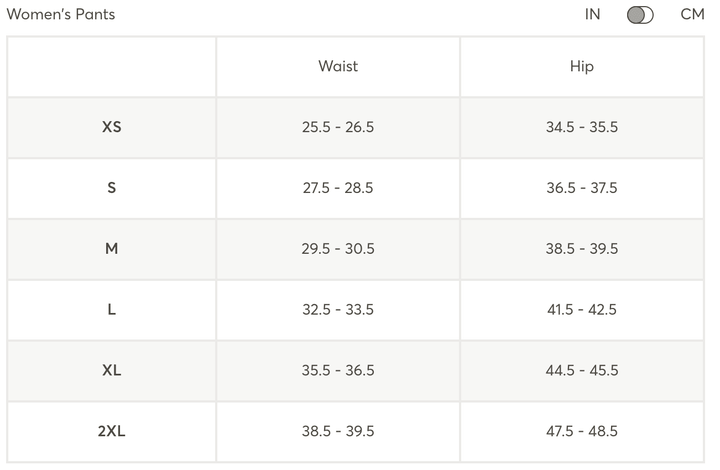Click the Women's Pants heading
The width and height of the screenshot is (720, 470).
click(61, 15)
